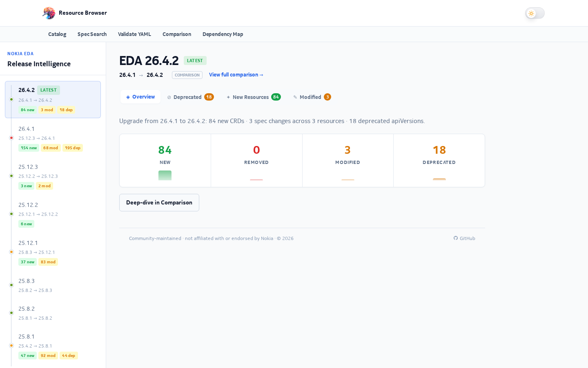Click the Overview tab diamond icon
Image resolution: width=588 pixels, height=368 pixels.
point(128,97)
